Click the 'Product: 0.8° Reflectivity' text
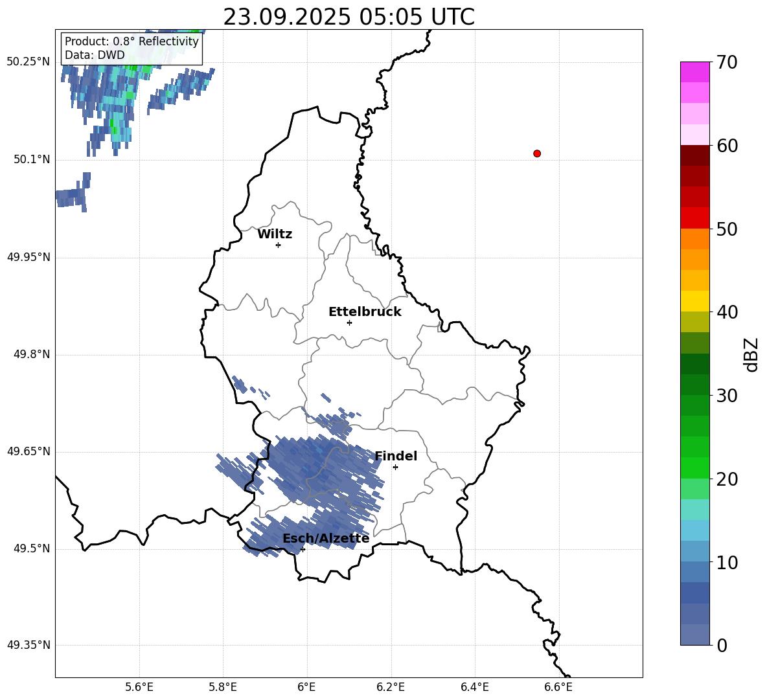Image resolution: width=767 pixels, height=700 pixels. (132, 41)
